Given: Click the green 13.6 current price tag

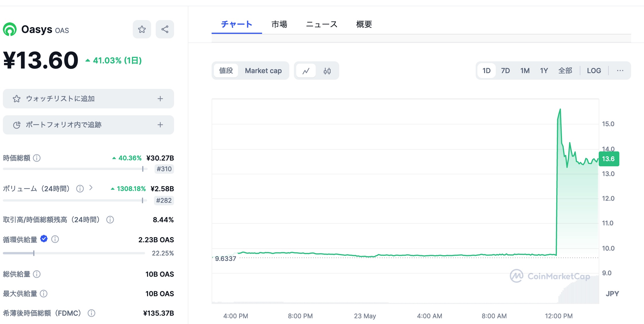Looking at the screenshot, I should click(609, 159).
